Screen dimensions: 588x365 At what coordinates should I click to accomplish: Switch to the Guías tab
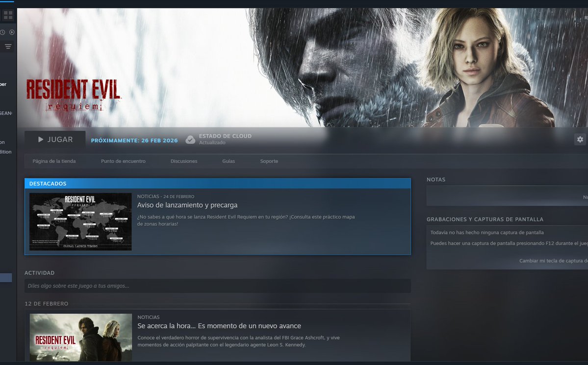point(229,161)
